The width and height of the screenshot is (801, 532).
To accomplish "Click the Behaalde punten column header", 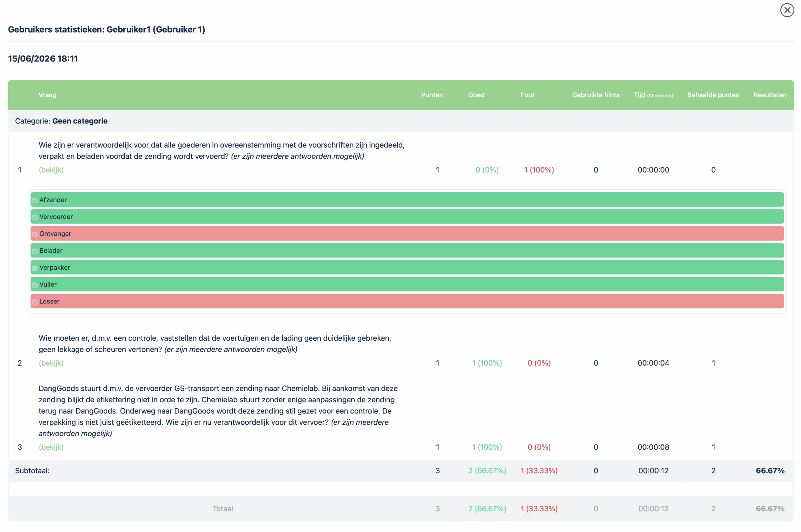I will click(713, 95).
